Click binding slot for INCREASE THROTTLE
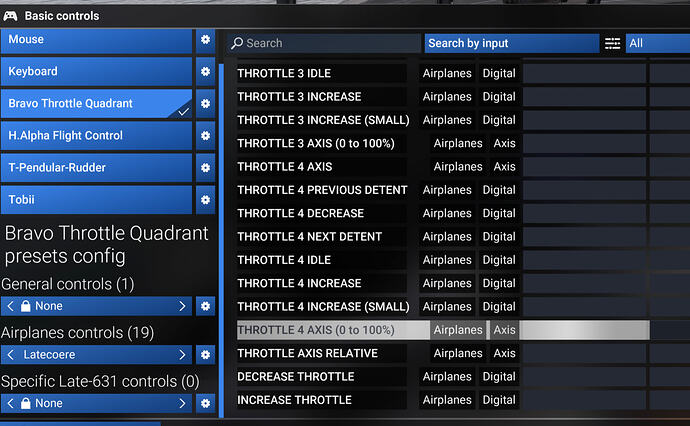Screen dimensions: 690x426 [x=584, y=400]
